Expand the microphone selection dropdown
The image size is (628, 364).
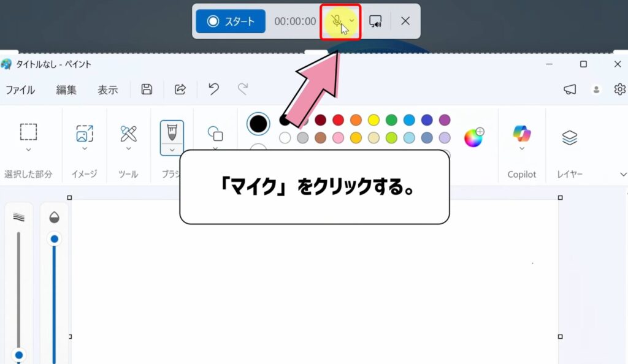(351, 21)
